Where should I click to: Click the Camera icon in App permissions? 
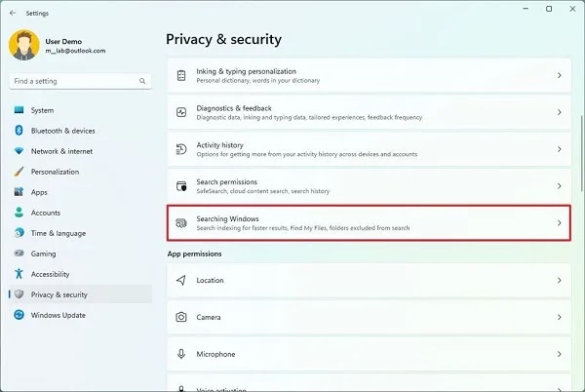181,317
